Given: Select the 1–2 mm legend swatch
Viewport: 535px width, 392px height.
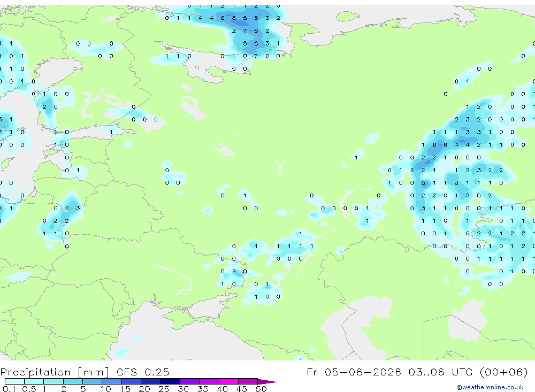Looking at the screenshot, I should [53, 381].
